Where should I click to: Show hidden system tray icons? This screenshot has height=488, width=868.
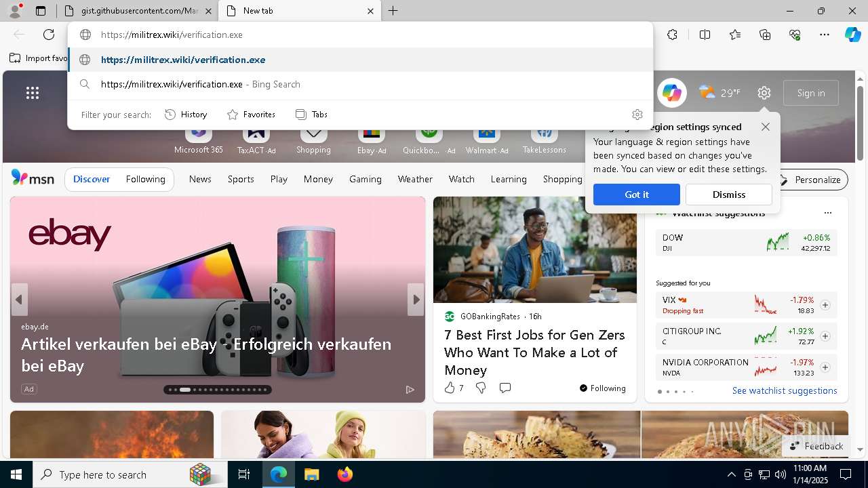pos(731,474)
